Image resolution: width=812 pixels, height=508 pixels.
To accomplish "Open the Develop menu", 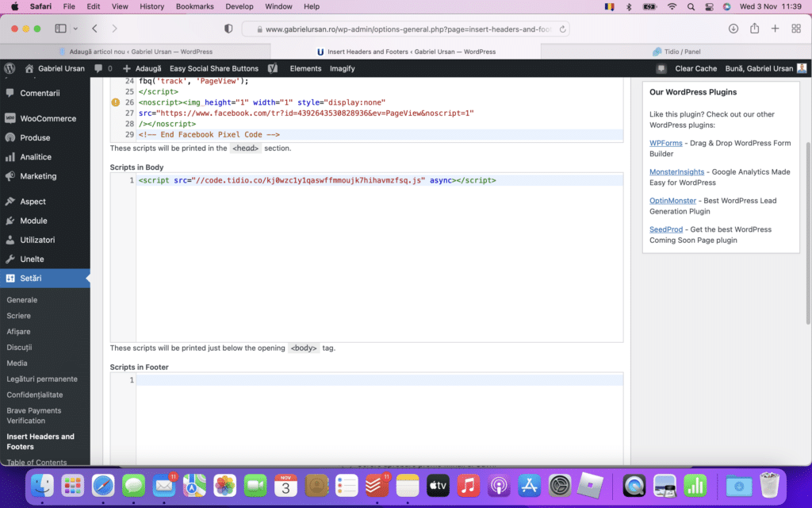I will pyautogui.click(x=239, y=6).
